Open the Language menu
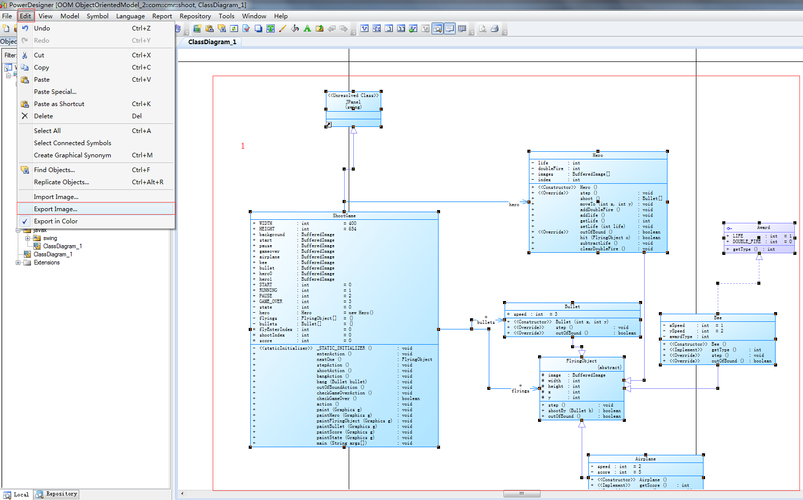 tap(131, 16)
